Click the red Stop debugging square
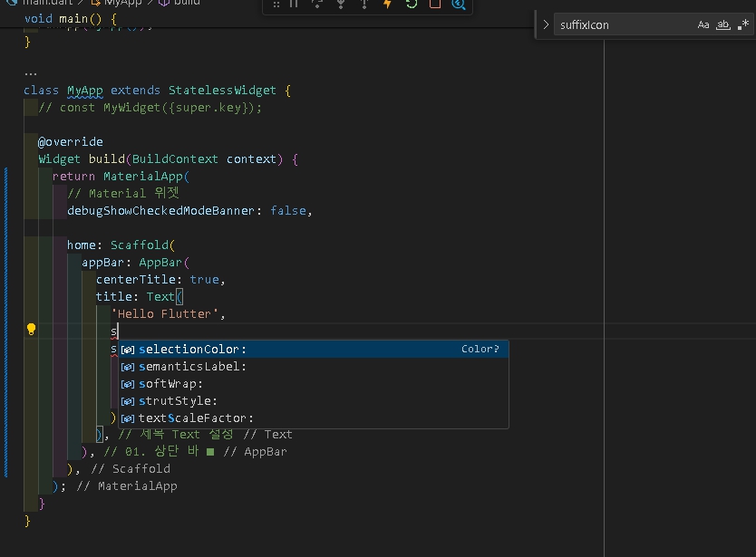Viewport: 756px width, 557px height. point(435,4)
